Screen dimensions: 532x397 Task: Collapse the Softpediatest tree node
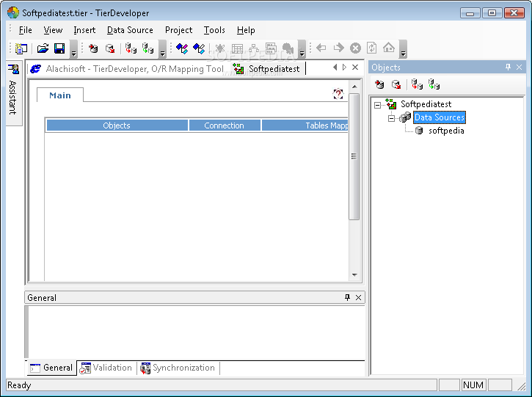click(x=377, y=105)
